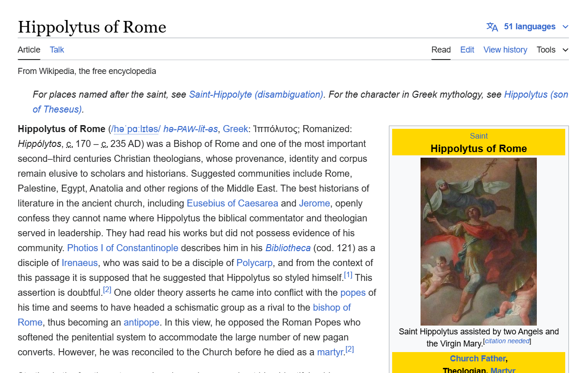The height and width of the screenshot is (373, 588).
Task: Click the first 'c.' abbreviation before 170
Action: (70, 144)
